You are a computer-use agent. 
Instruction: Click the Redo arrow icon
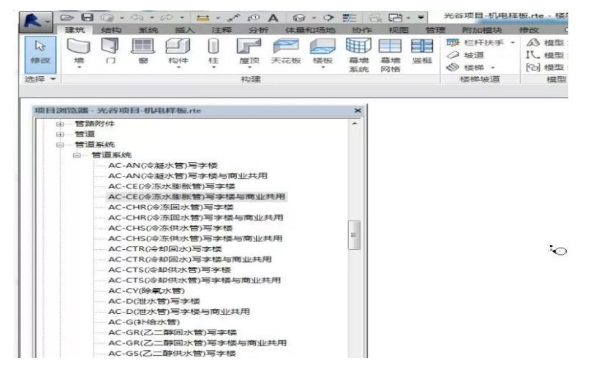click(x=167, y=18)
